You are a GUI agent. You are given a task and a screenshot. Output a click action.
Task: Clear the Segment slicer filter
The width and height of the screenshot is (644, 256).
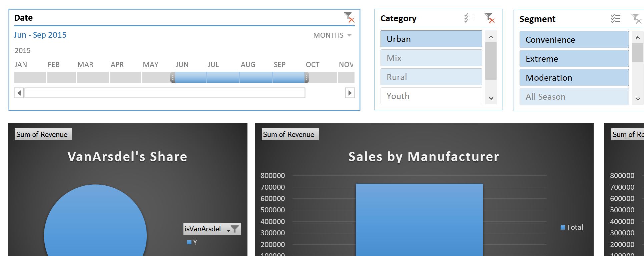(x=636, y=19)
